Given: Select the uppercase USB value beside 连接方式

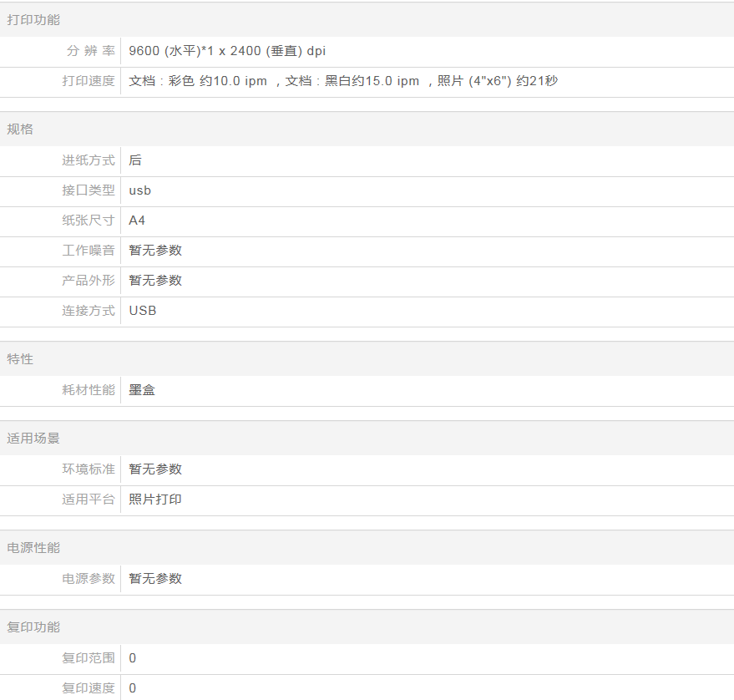Looking at the screenshot, I should pos(143,311).
